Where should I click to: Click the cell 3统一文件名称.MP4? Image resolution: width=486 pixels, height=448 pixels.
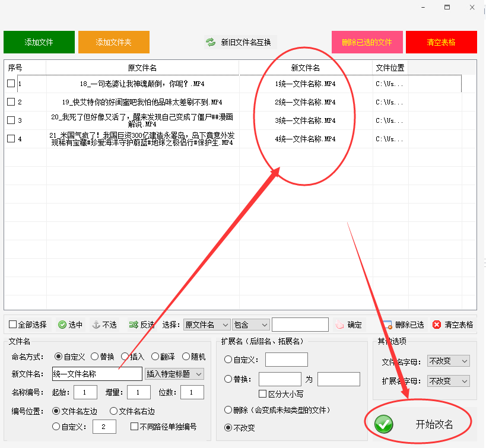[x=305, y=120]
